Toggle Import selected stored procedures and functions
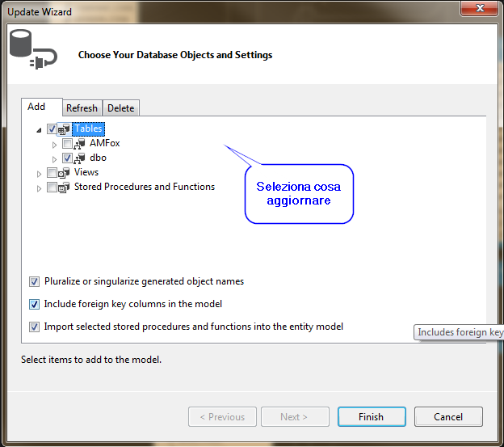Viewport: 504px width, 447px height. pos(35,327)
